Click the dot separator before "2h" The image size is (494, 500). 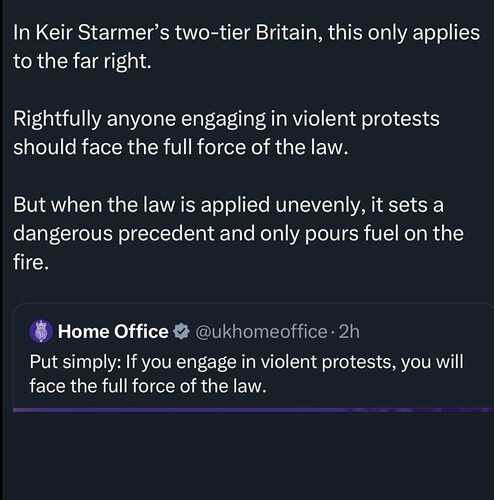[x=333, y=332]
